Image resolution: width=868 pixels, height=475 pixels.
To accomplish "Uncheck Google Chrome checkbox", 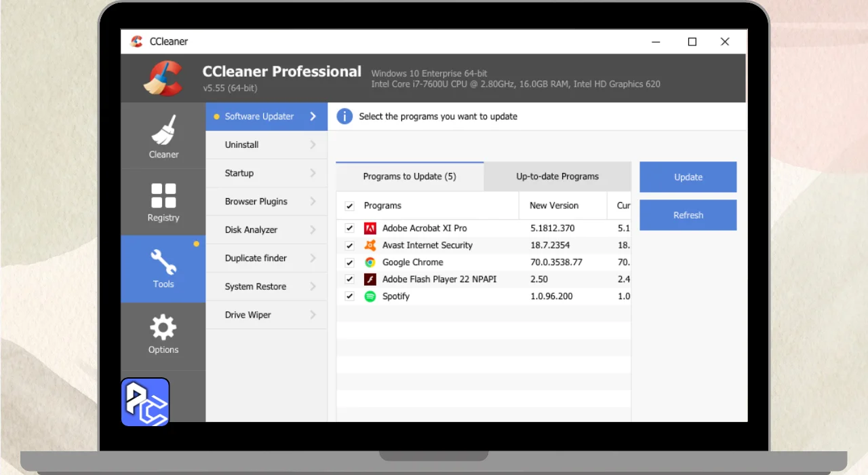I will (x=350, y=262).
